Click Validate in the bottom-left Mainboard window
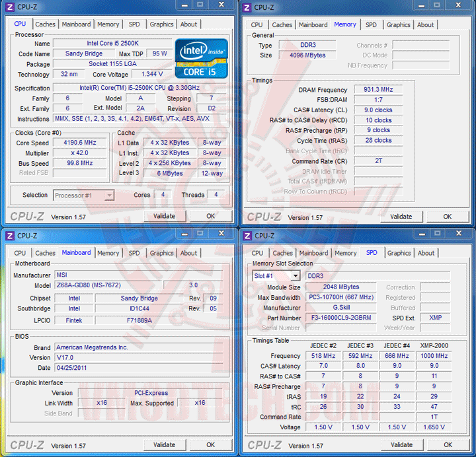This screenshot has height=457, width=476. click(x=164, y=445)
